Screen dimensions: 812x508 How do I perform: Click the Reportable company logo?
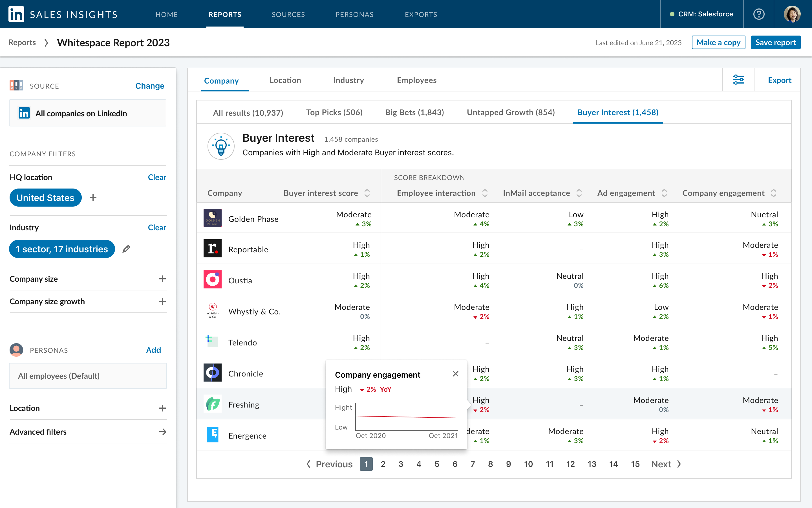tap(212, 249)
